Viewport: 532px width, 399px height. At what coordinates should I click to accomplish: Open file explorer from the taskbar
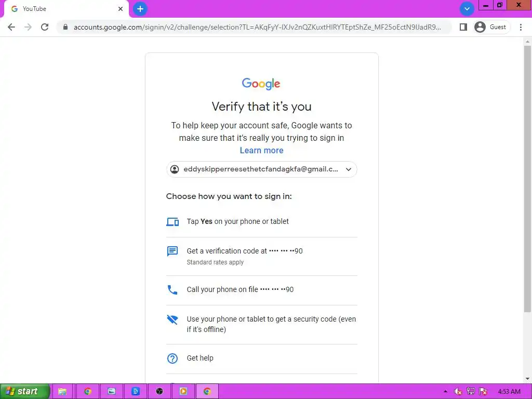pos(62,392)
